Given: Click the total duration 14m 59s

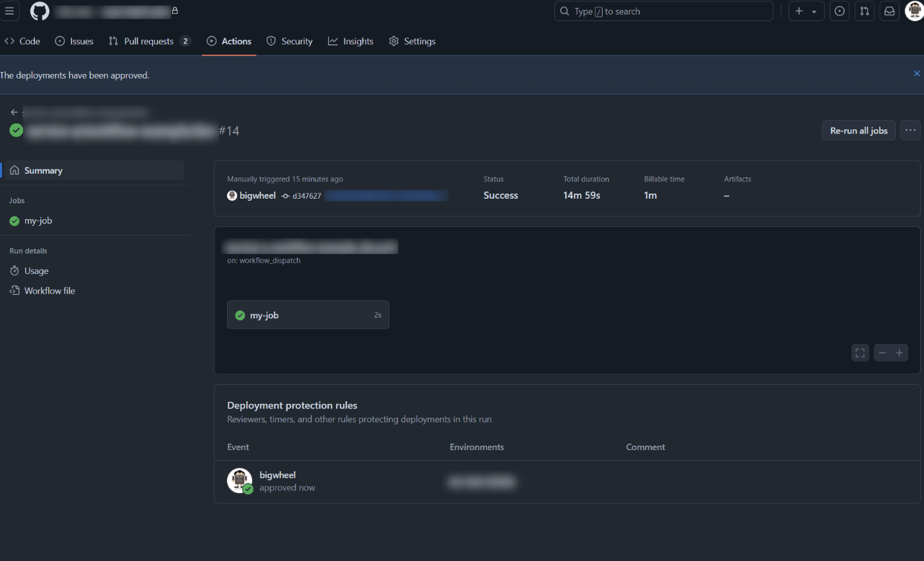Looking at the screenshot, I should (581, 195).
